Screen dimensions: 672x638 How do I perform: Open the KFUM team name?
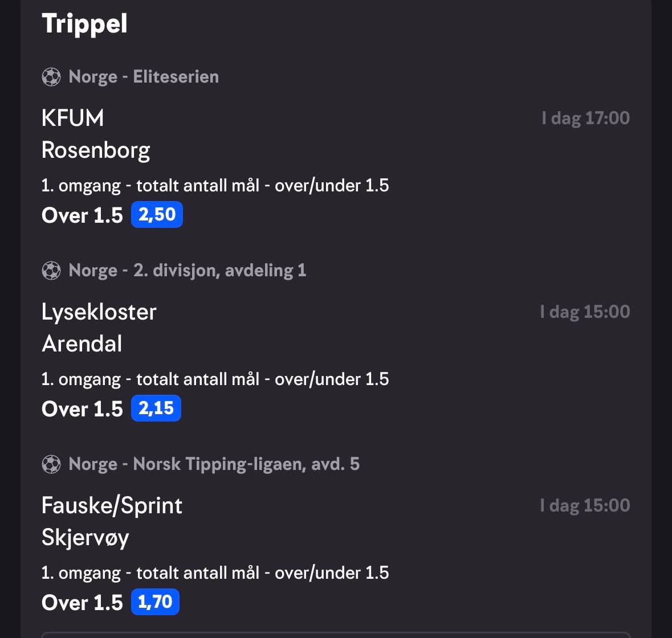coord(73,118)
